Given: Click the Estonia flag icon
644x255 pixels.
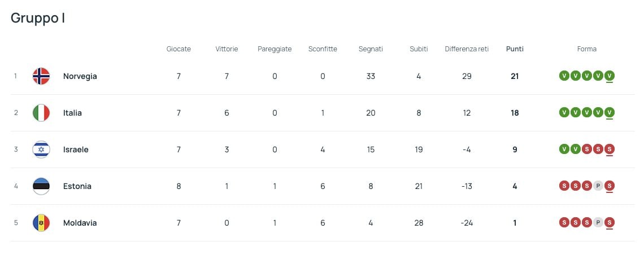Looking at the screenshot, I should click(41, 186).
